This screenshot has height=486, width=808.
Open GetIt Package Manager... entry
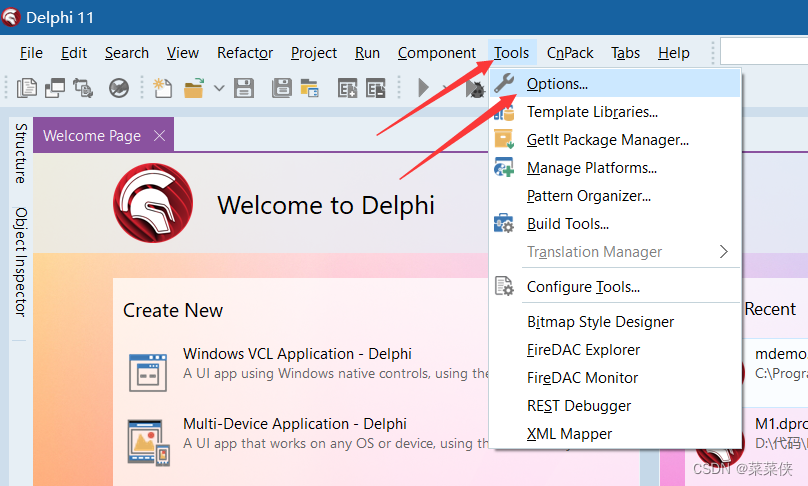615,140
